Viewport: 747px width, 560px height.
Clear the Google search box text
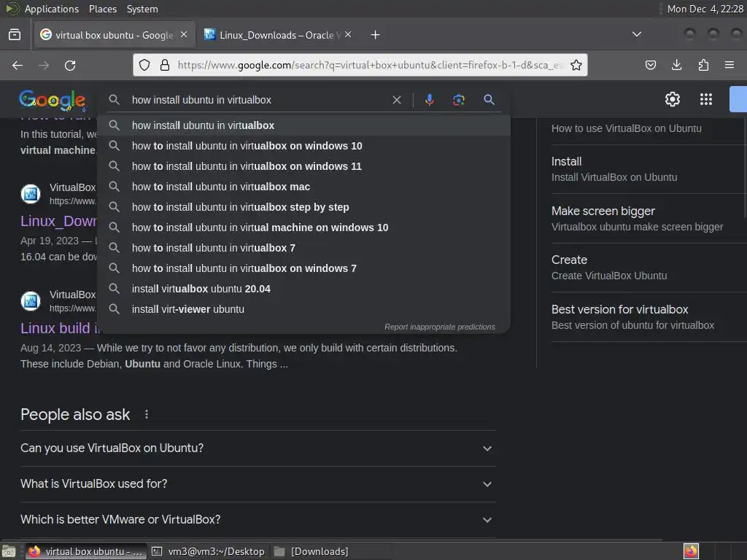click(x=396, y=100)
